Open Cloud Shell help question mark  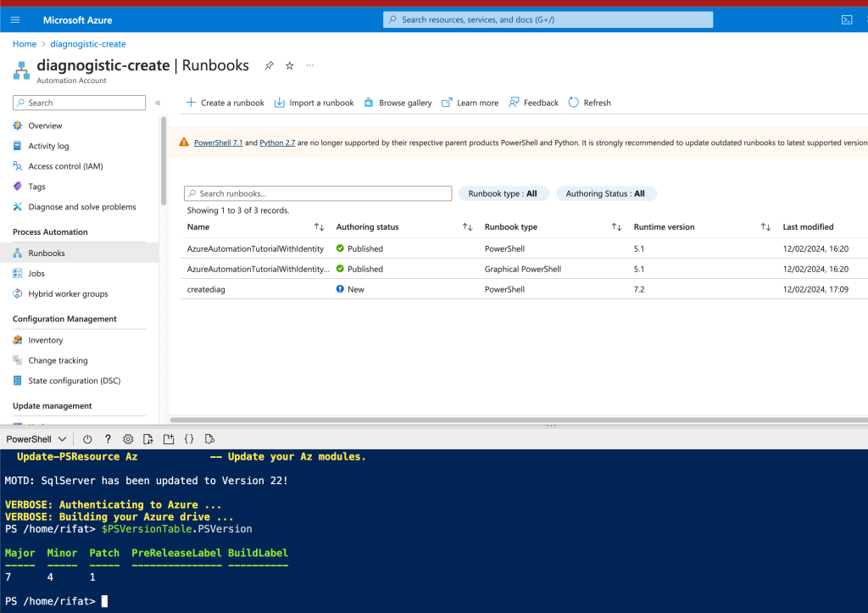coord(108,439)
